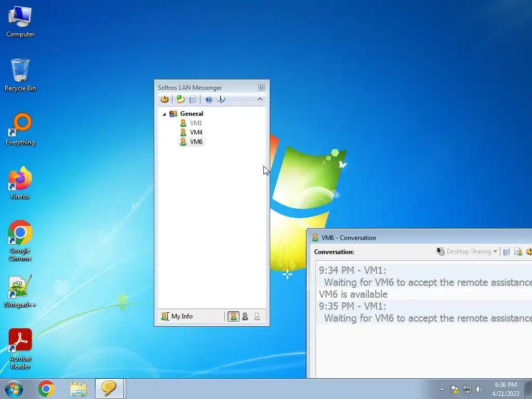Click the Action Center flag tray icon
532x399 pixels.
(x=454, y=389)
